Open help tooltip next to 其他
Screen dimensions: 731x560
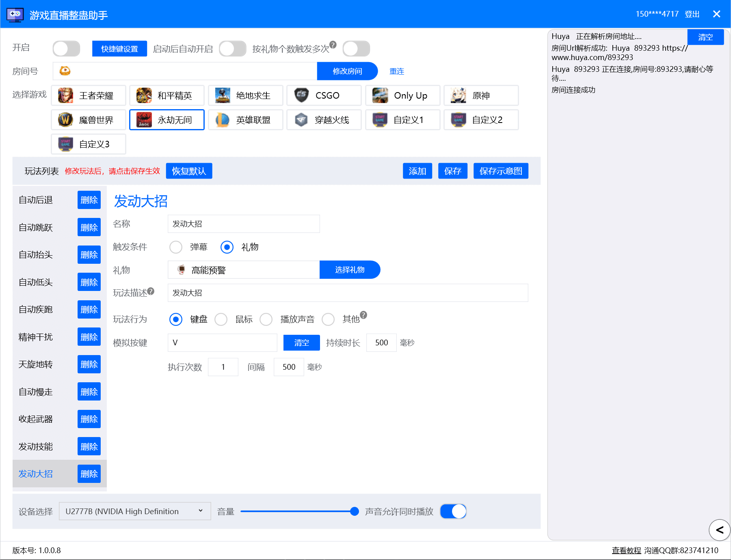pos(363,315)
